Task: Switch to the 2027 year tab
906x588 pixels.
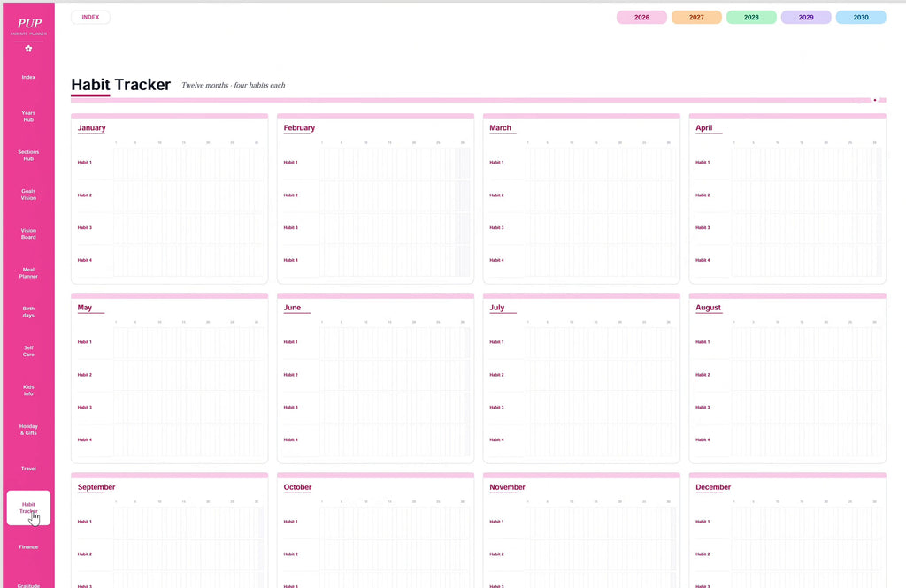Action: click(696, 18)
